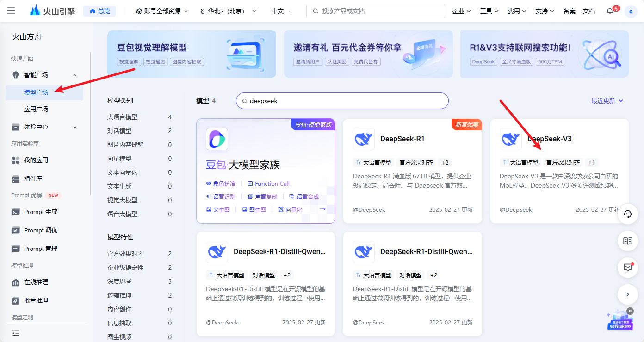
Task: Filter by 深度思考 model feature
Action: point(119,281)
